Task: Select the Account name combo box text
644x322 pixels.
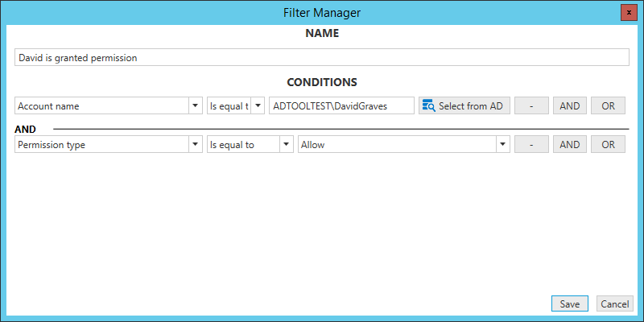Action: coord(48,106)
